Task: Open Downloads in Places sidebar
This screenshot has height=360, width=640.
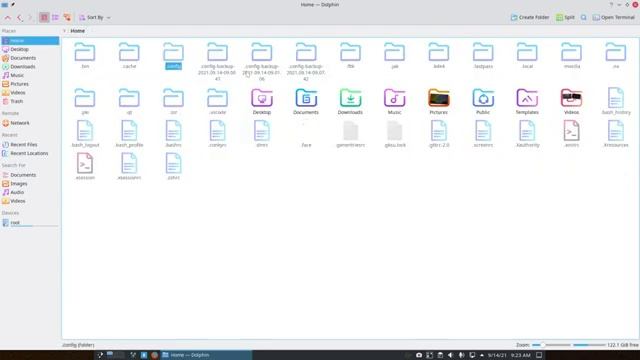Action: [x=30, y=67]
